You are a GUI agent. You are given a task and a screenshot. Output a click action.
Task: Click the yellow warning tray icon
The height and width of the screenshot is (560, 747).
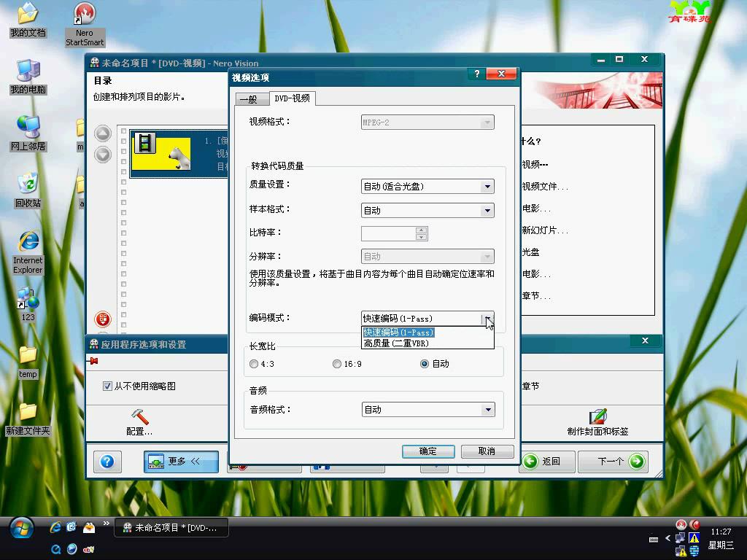694,538
